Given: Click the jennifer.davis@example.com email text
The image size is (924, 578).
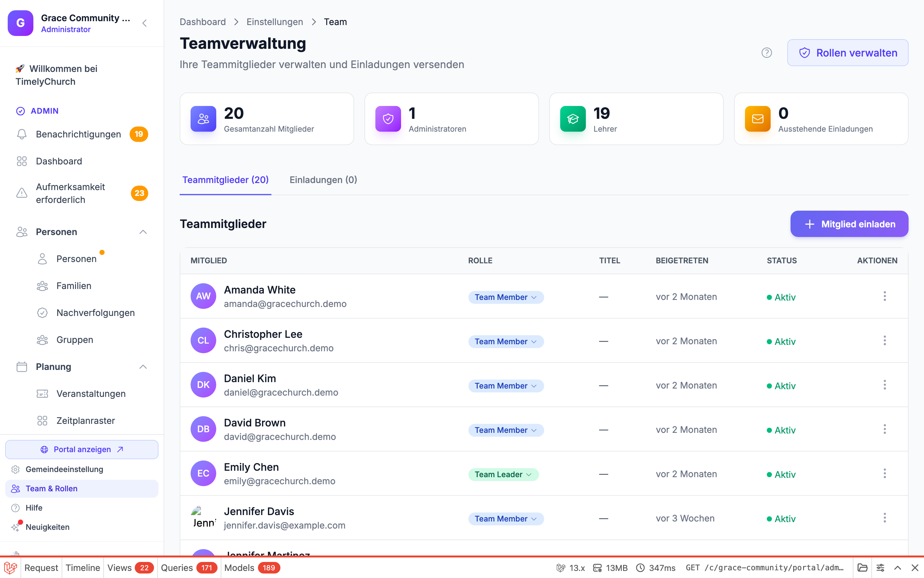Looking at the screenshot, I should point(285,526).
